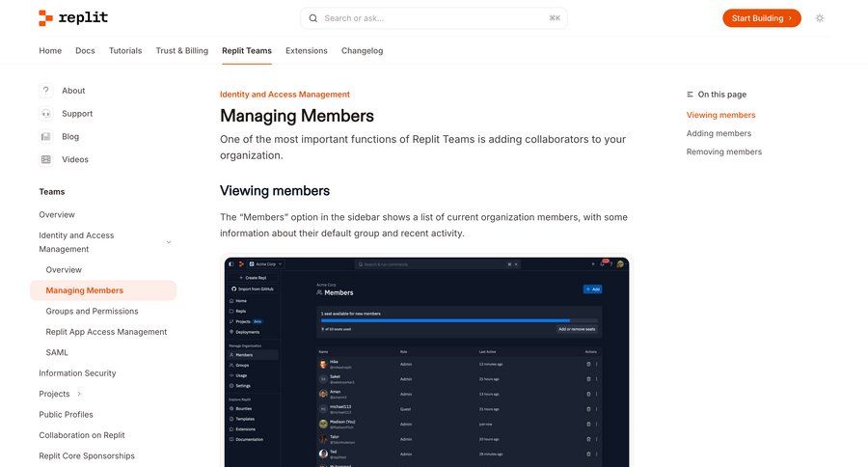Open the Extensions tab
The image size is (868, 467).
tap(307, 50)
